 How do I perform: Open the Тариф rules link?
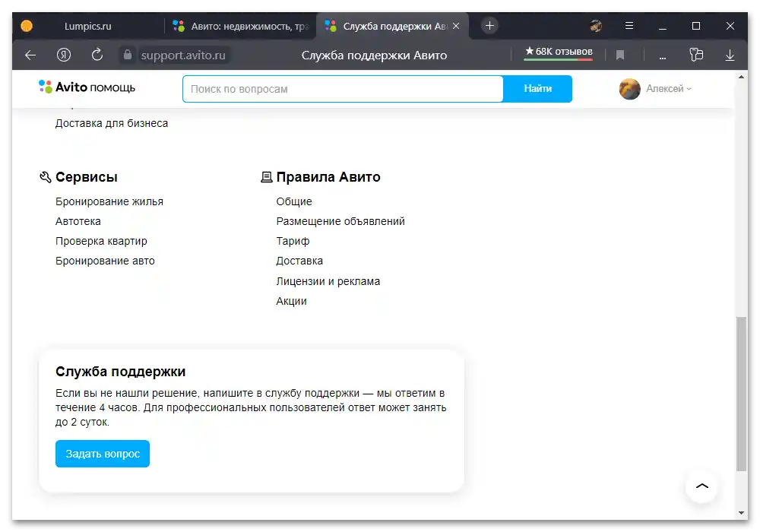pyautogui.click(x=293, y=241)
